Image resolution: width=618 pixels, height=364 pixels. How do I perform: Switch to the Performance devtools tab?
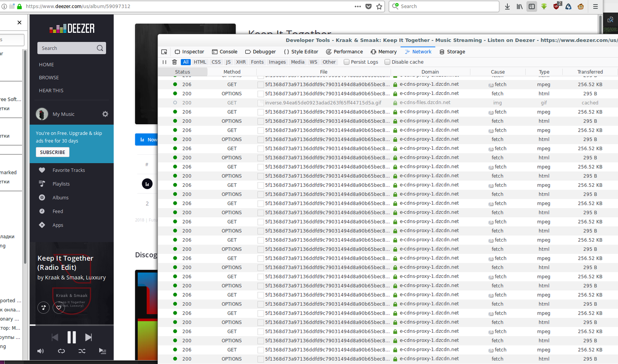tap(344, 52)
